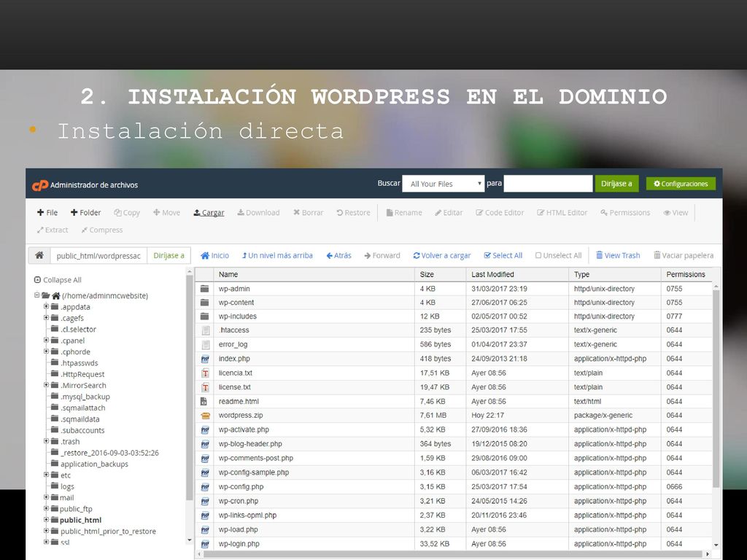Click the Rename toolbar button

click(404, 213)
